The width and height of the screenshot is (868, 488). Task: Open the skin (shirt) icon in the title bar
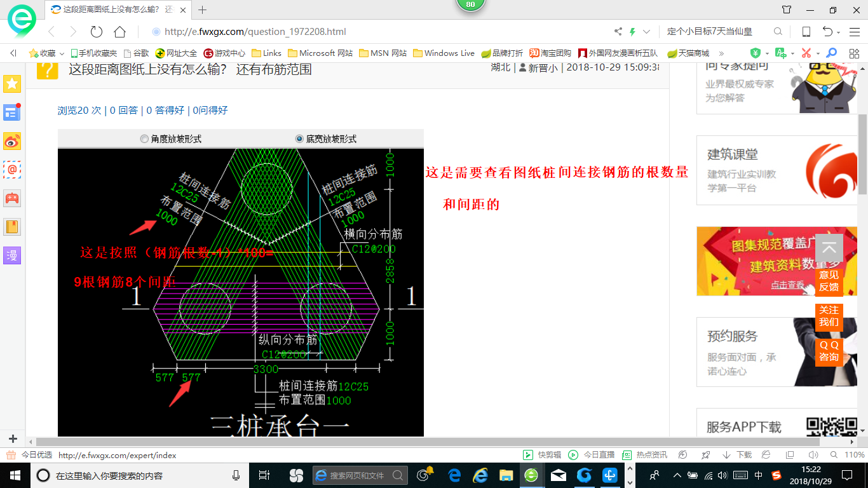point(787,10)
